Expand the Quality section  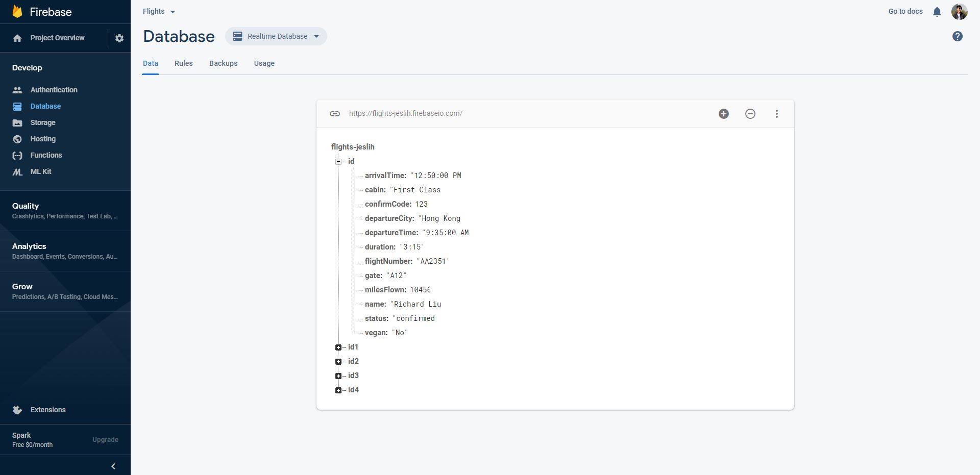click(x=65, y=211)
